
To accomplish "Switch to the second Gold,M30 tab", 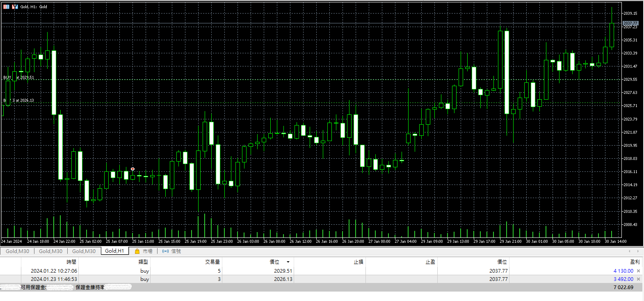I will [x=50, y=251].
